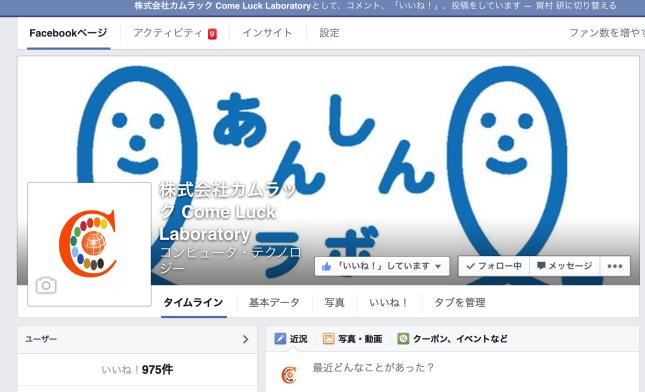Select the 写真・動画 photo icon
Image resolution: width=645 pixels, height=392 pixels.
tap(328, 339)
